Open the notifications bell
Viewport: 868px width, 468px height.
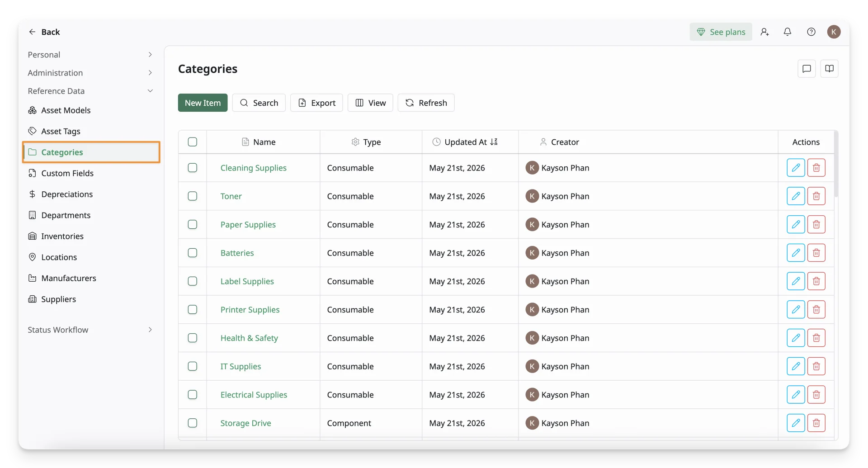[788, 32]
